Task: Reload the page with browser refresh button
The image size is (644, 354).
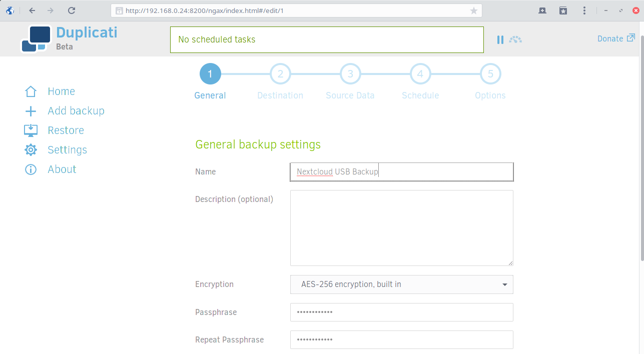Action: [72, 10]
